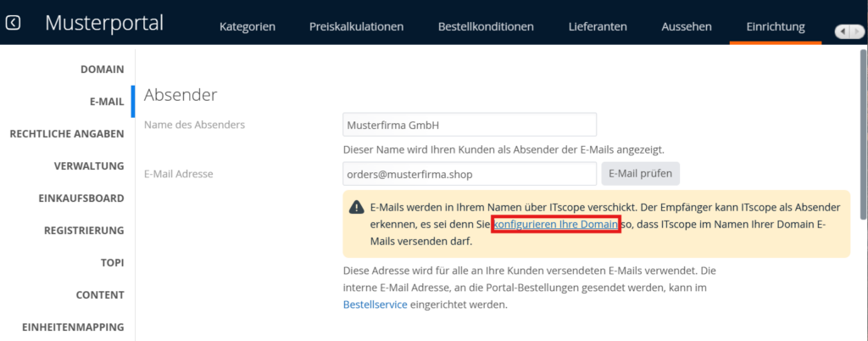
Task: Open the Domain settings section in the sidebar
Action: [x=102, y=69]
